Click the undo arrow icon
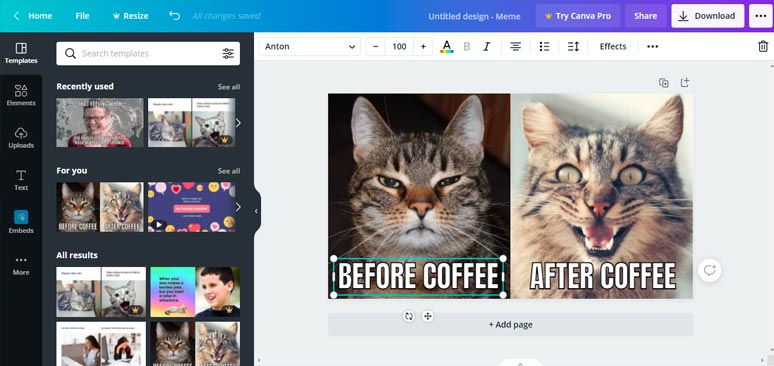 174,16
